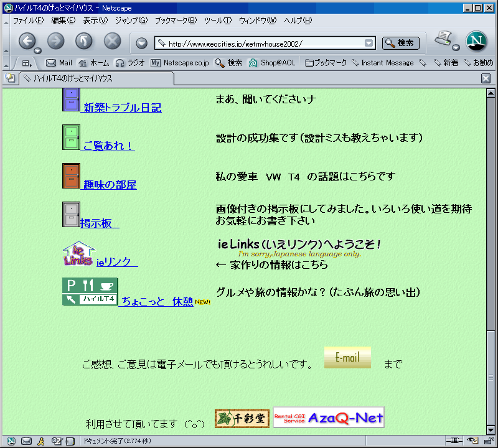498x448 pixels.
Task: Open Navigator from status bar component icon
Action: click(x=11, y=441)
